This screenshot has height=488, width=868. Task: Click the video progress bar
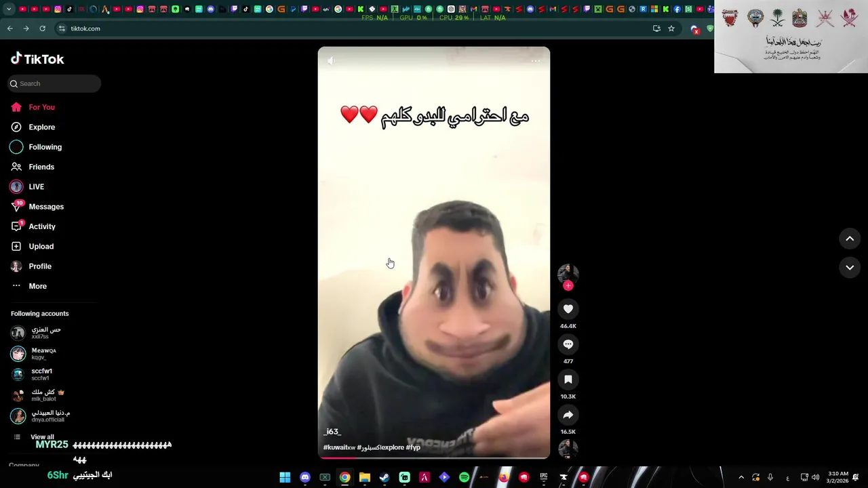coord(434,457)
